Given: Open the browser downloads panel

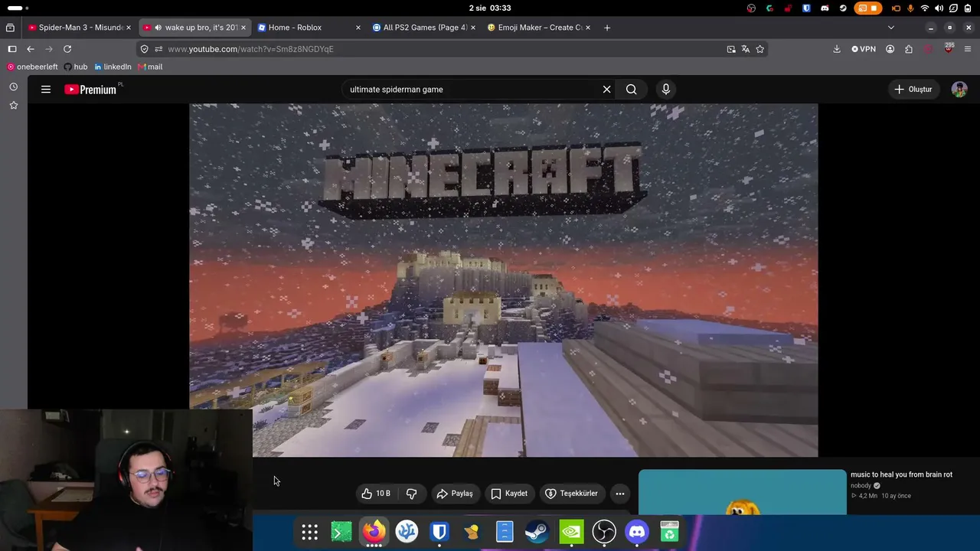Looking at the screenshot, I should pyautogui.click(x=837, y=49).
